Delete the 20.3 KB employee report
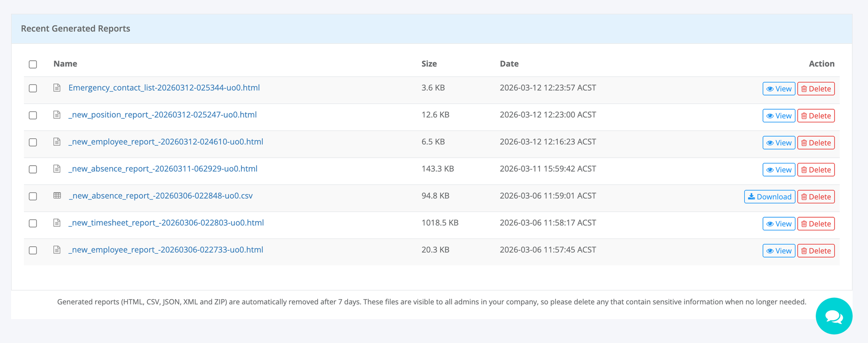868x343 pixels. [x=815, y=251]
